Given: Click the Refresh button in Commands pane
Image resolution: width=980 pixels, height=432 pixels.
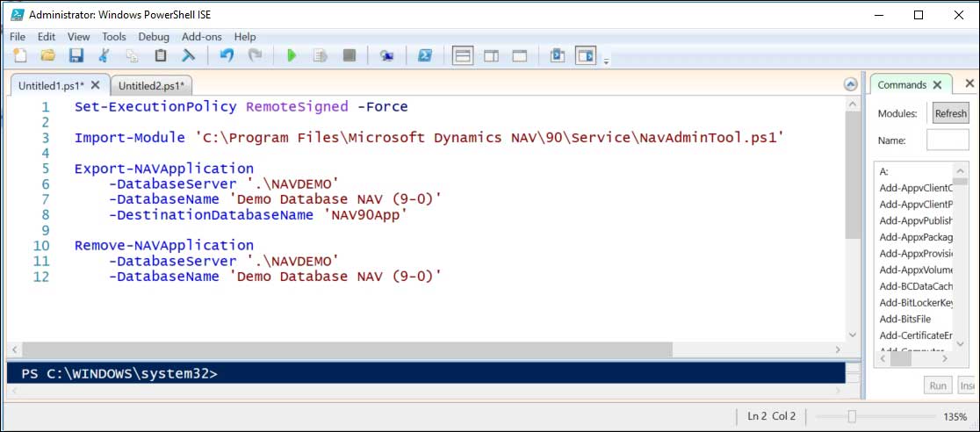Looking at the screenshot, I should click(x=950, y=113).
